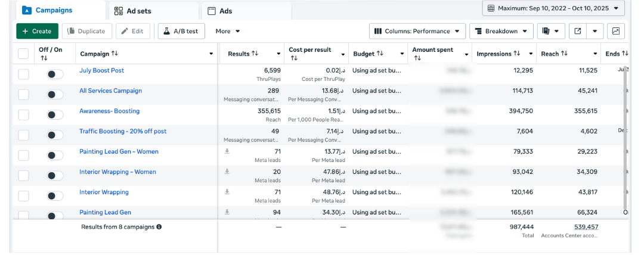Tick the select-all checkbox in header
Viewport: 644px width, 255px height.
23,54
